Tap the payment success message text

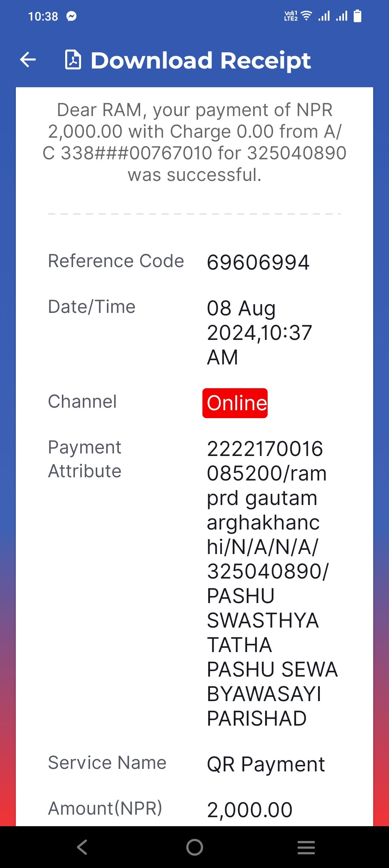194,142
